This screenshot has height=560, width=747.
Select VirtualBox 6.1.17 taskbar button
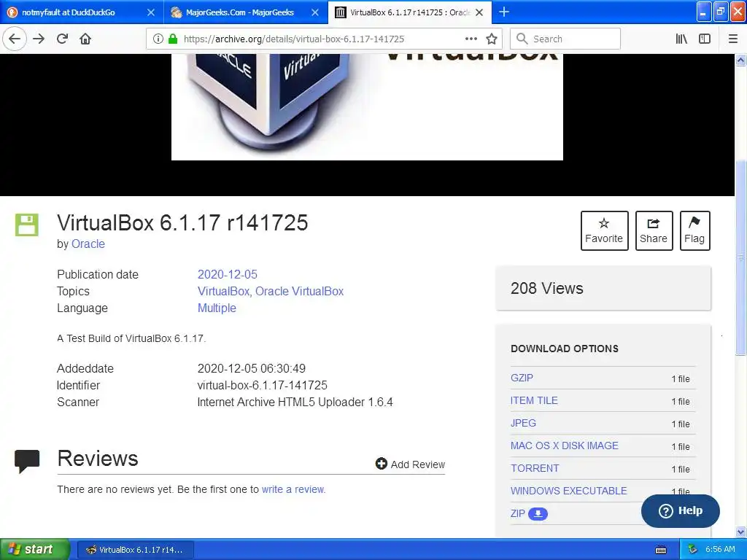coord(135,550)
